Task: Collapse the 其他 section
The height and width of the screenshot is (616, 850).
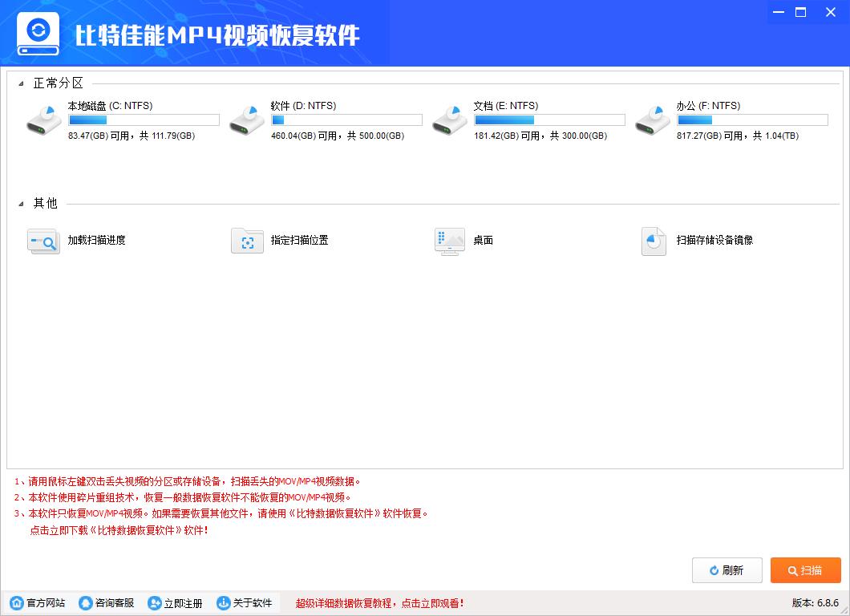Action: coord(22,204)
